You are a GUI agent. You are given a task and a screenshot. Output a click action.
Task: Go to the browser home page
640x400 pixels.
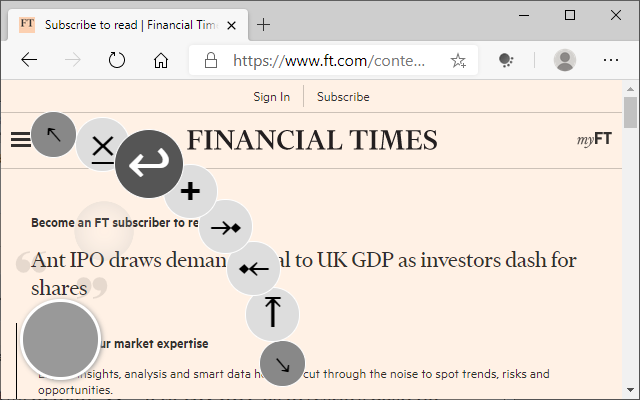(x=161, y=60)
